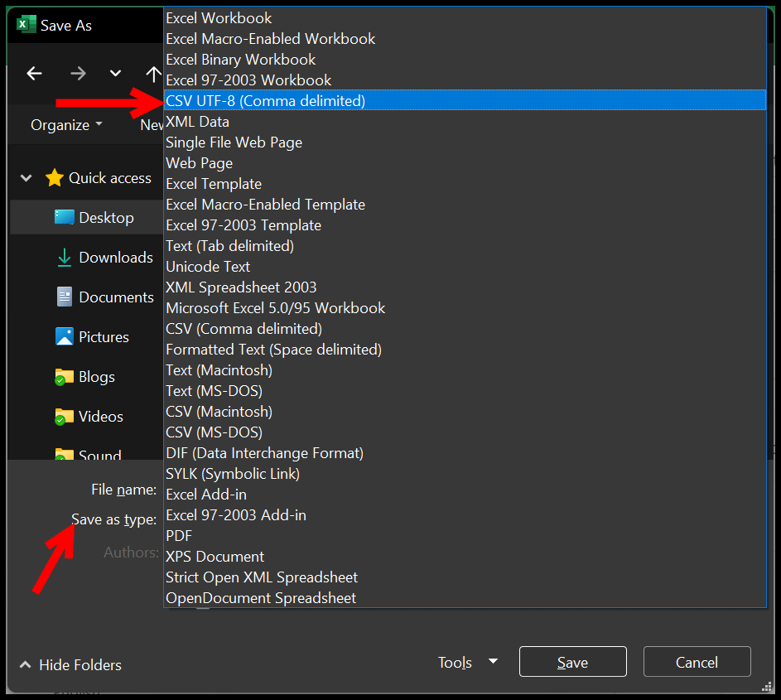Select Text (Tab delimited)
781x700 pixels.
pos(465,246)
